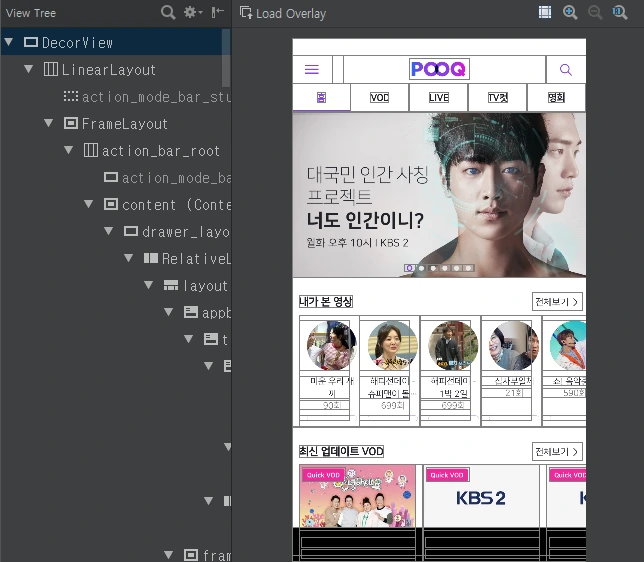Select the content tree item
The image size is (644, 562).
[176, 205]
